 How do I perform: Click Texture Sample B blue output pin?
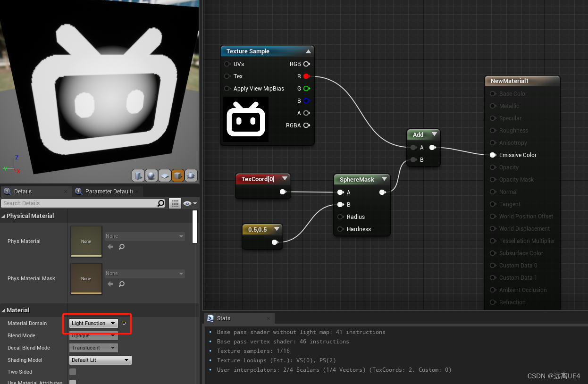click(306, 100)
